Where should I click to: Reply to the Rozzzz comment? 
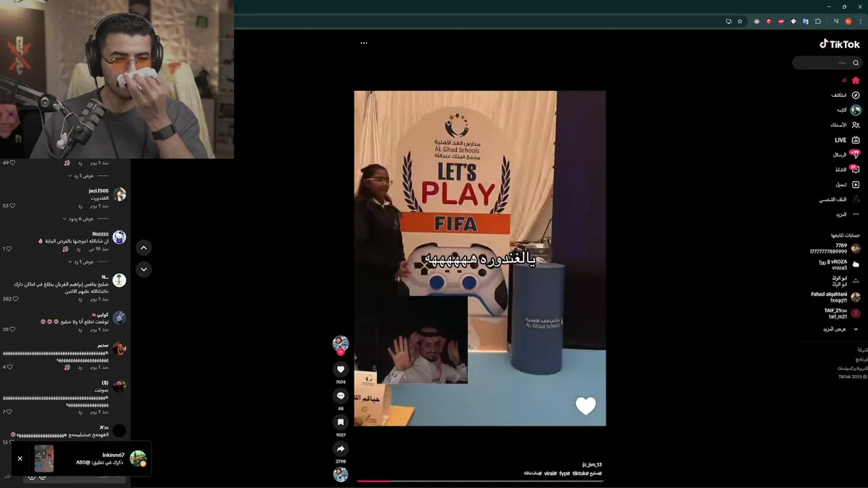click(79, 249)
